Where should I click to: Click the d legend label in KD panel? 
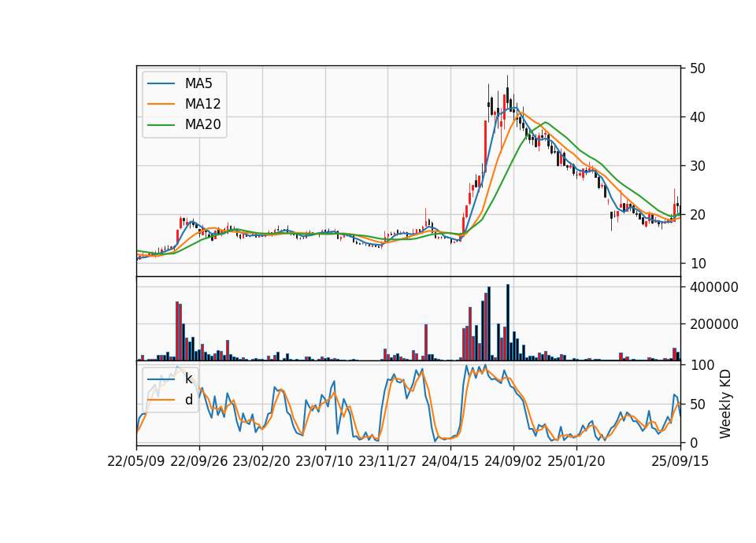point(188,400)
